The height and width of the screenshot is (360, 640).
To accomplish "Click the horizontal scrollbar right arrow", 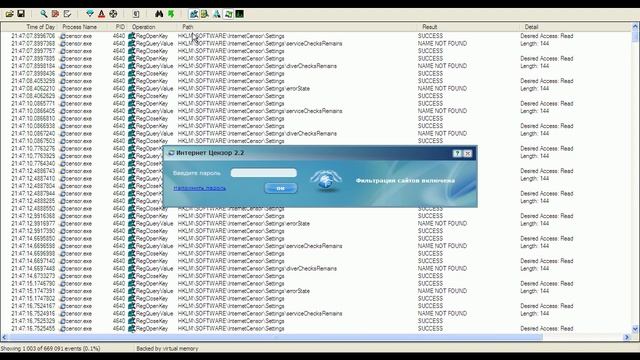I will point(627,337).
